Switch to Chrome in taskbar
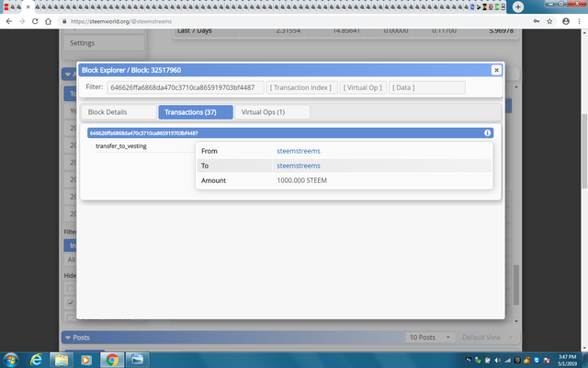 coord(112,361)
